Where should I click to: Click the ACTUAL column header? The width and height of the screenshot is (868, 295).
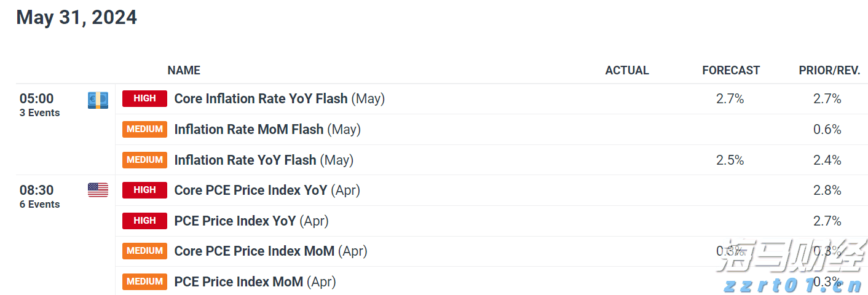tap(627, 71)
